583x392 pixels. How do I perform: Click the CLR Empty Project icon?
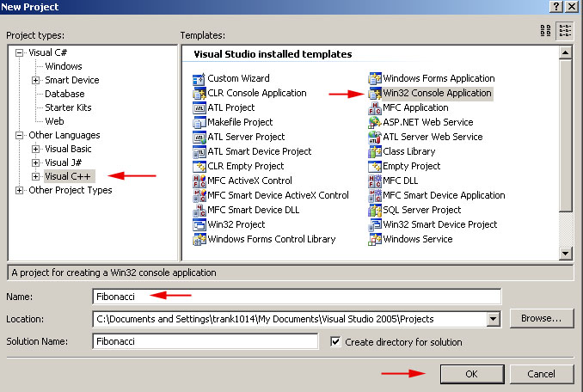click(199, 166)
